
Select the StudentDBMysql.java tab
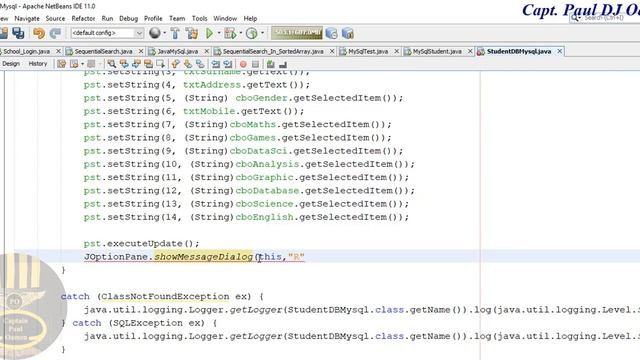[x=518, y=51]
